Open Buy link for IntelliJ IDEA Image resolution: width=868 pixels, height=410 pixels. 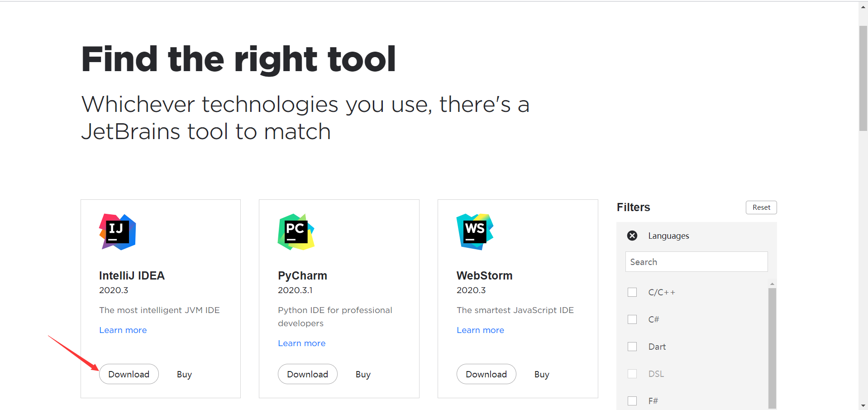point(184,375)
